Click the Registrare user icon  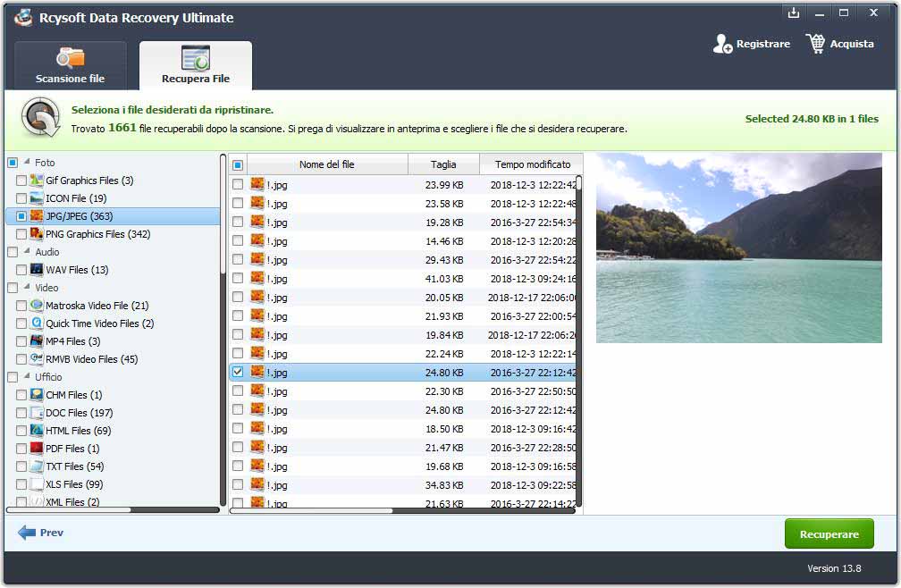[x=722, y=44]
